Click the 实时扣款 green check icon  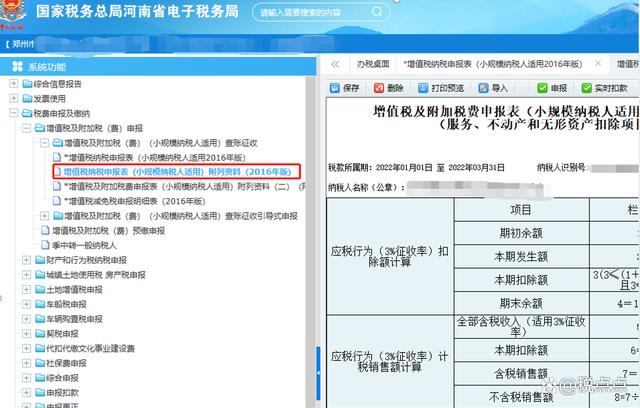pos(587,88)
